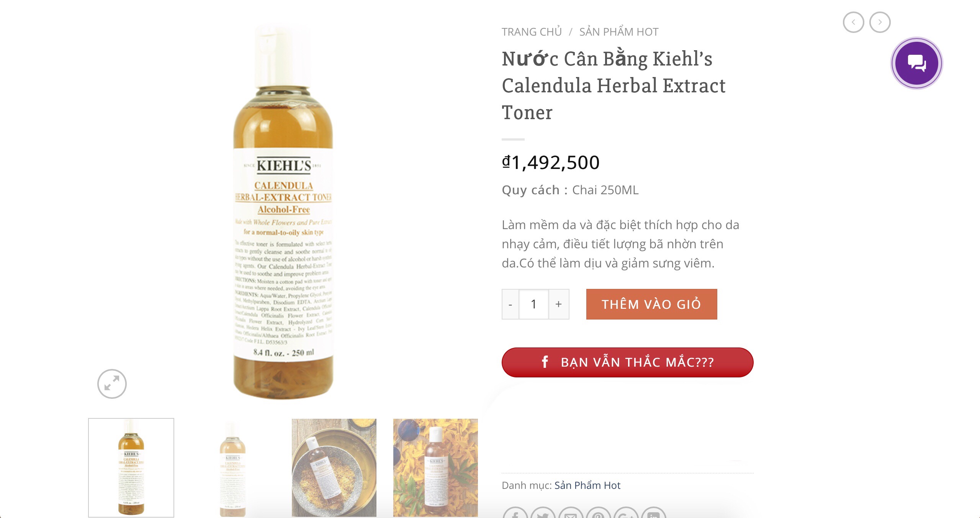
Task: Decrease quantity with minus button
Action: (x=510, y=304)
